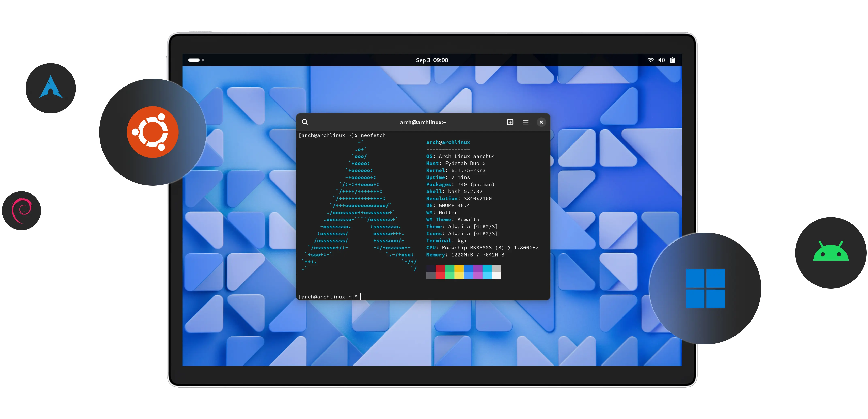This screenshot has width=868, height=419.
Task: Place cursor at the terminal prompt
Action: (363, 297)
